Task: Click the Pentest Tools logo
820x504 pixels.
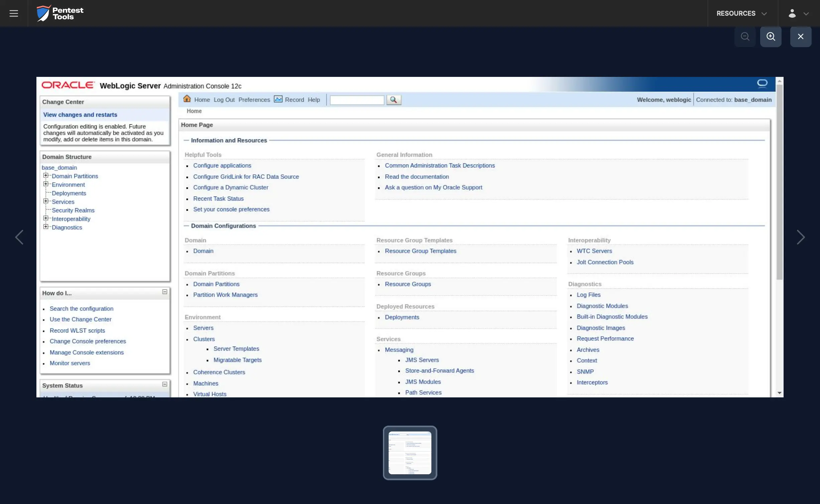Action: [60, 13]
